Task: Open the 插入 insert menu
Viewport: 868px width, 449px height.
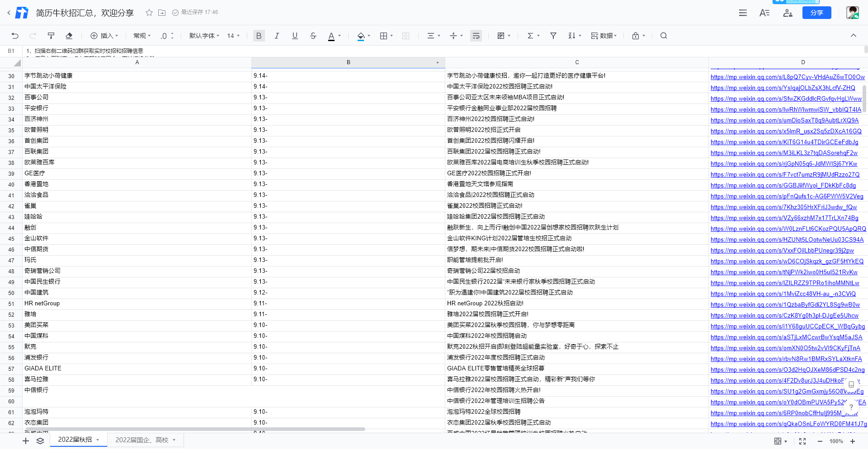Action: click(104, 36)
